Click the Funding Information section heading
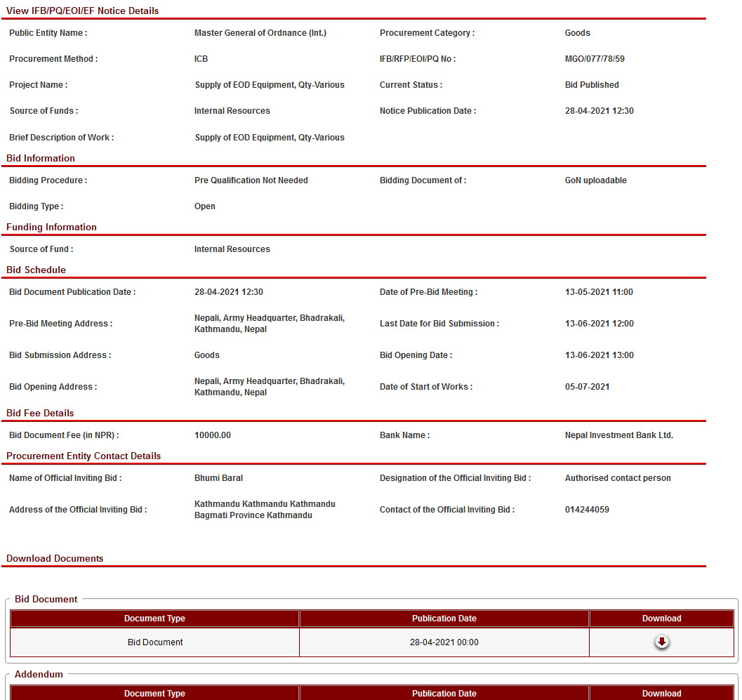Image resolution: width=742 pixels, height=700 pixels. pyautogui.click(x=51, y=227)
